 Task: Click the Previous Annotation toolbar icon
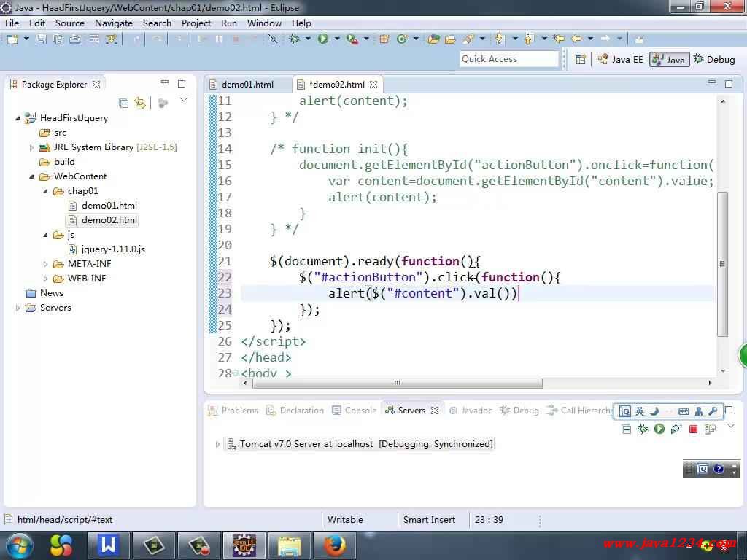528,39
